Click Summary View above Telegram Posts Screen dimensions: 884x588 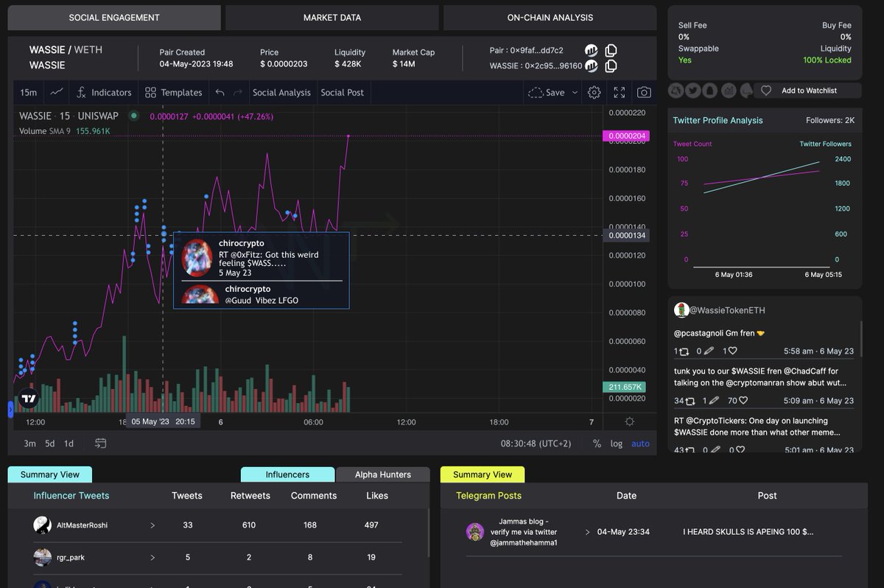pyautogui.click(x=483, y=475)
